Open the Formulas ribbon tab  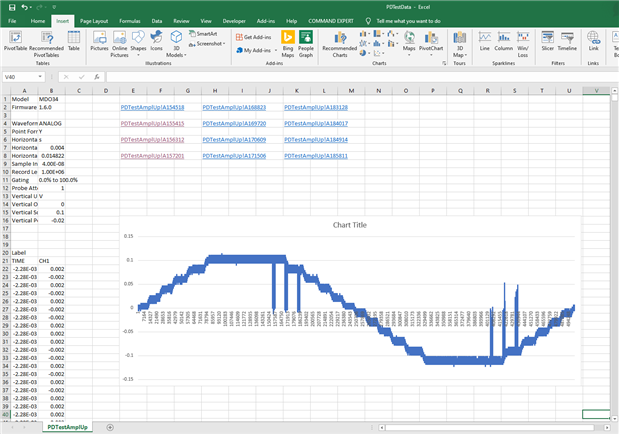point(129,20)
